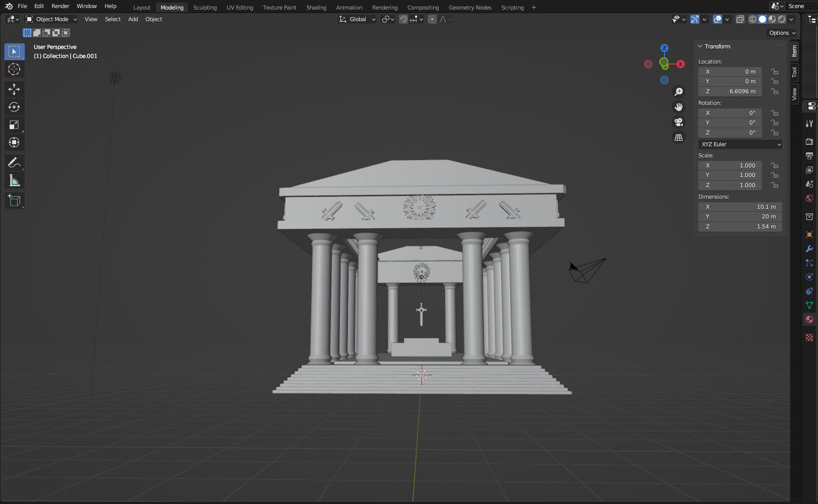The width and height of the screenshot is (818, 504).
Task: Choose the Add Cube tool
Action: point(14,201)
